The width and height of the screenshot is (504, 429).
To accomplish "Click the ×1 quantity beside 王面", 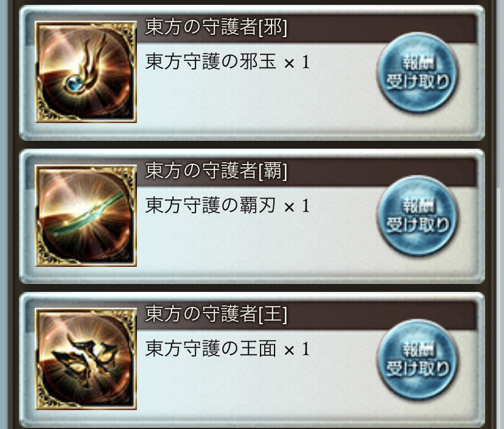I will pyautogui.click(x=297, y=350).
